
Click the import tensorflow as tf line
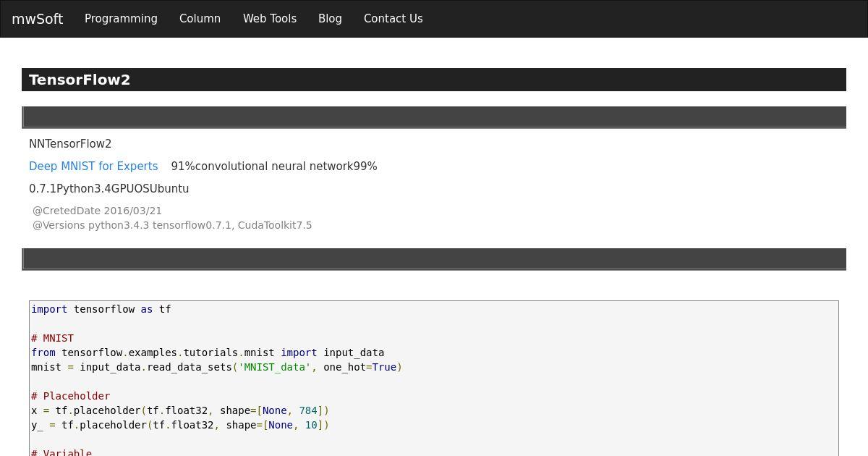tap(101, 309)
